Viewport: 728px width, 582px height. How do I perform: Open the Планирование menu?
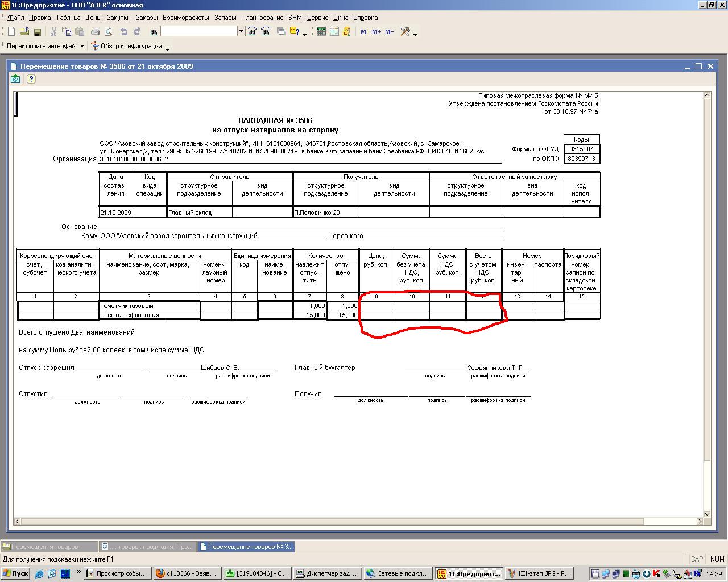pyautogui.click(x=262, y=18)
